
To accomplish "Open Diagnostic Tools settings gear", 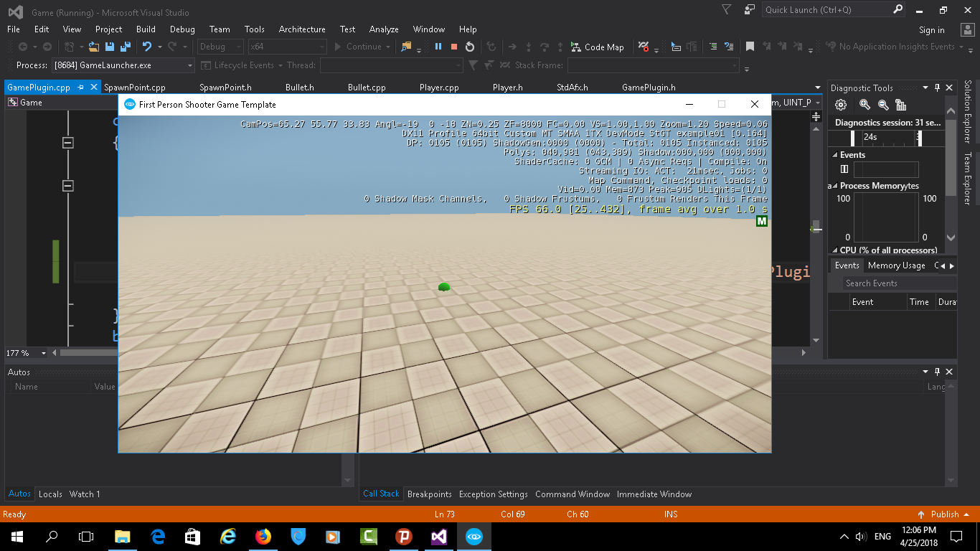I will (841, 105).
